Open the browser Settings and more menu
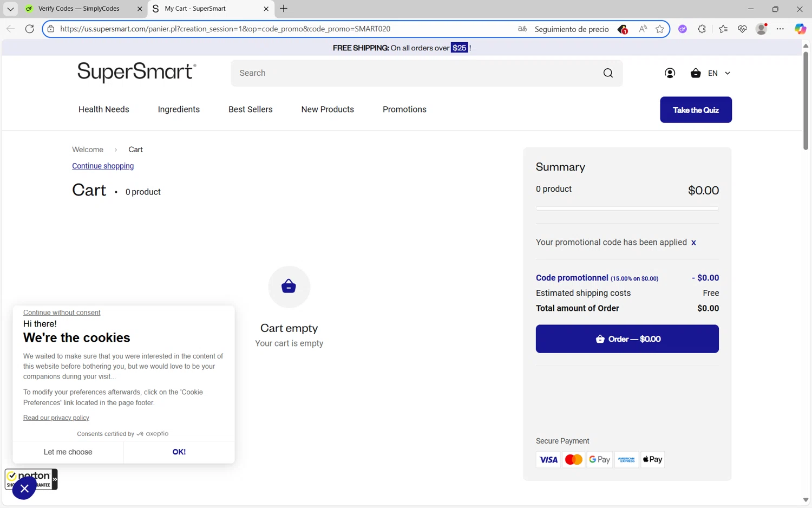812x508 pixels. click(x=780, y=29)
